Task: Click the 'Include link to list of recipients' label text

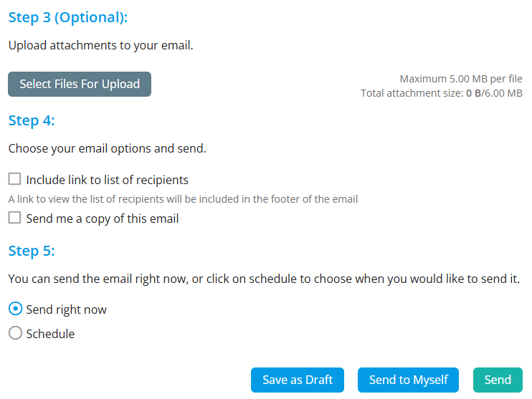Action: point(107,180)
